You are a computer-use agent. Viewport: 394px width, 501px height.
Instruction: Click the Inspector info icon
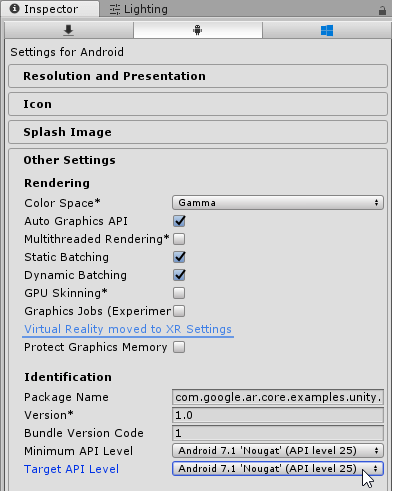click(x=14, y=9)
